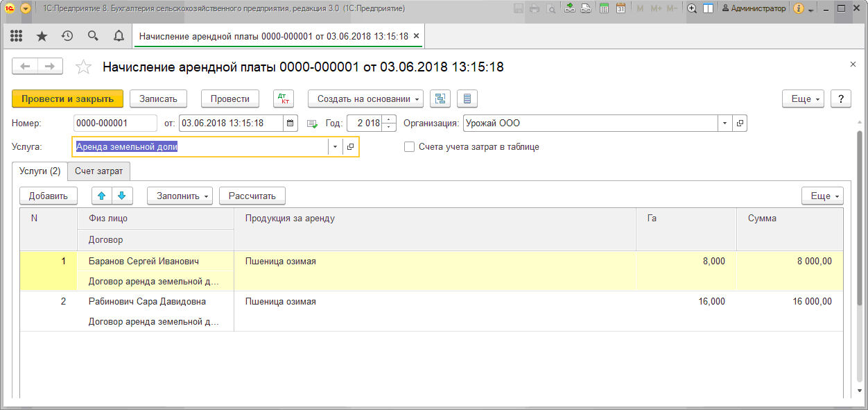Screen dimensions: 868x410
Task: Click the Номер input field
Action: pyautogui.click(x=115, y=123)
